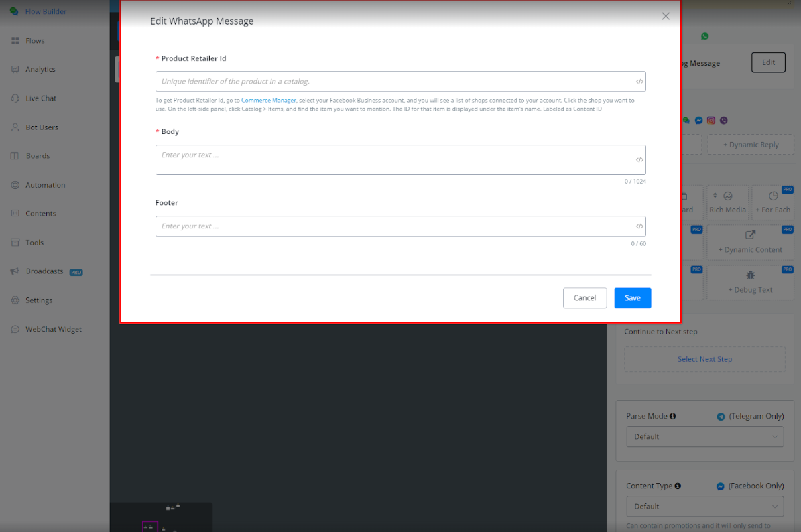Screen dimensions: 801x532
Task: Click the Instagram channel icon
Action: pos(711,121)
